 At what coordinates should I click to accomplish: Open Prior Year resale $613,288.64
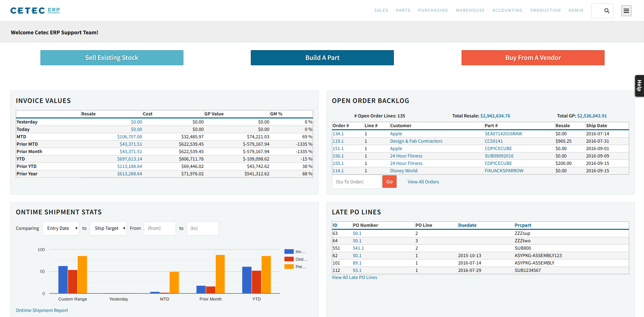pos(130,174)
